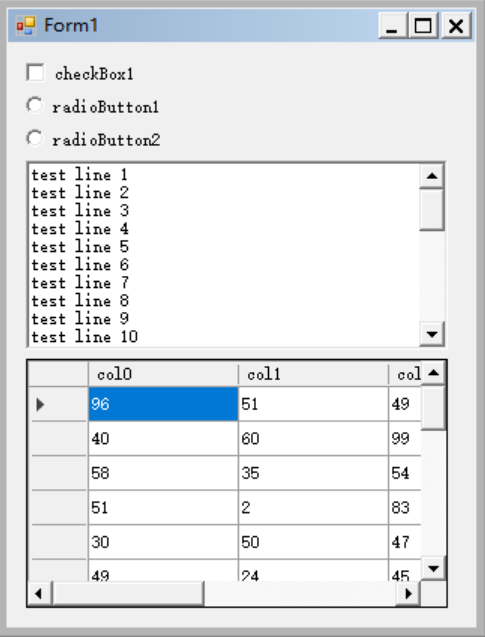485x637 pixels.
Task: Select cell 51 in the col0 column
Action: pos(163,507)
